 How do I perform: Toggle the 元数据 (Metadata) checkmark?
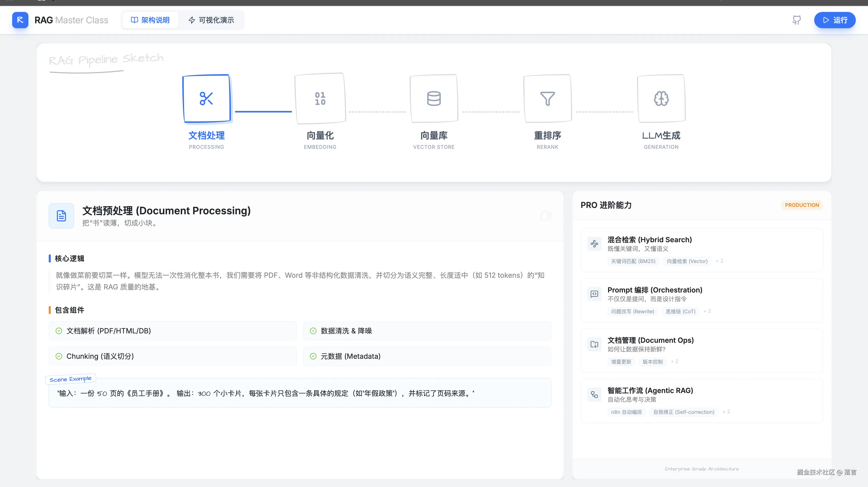click(x=313, y=356)
